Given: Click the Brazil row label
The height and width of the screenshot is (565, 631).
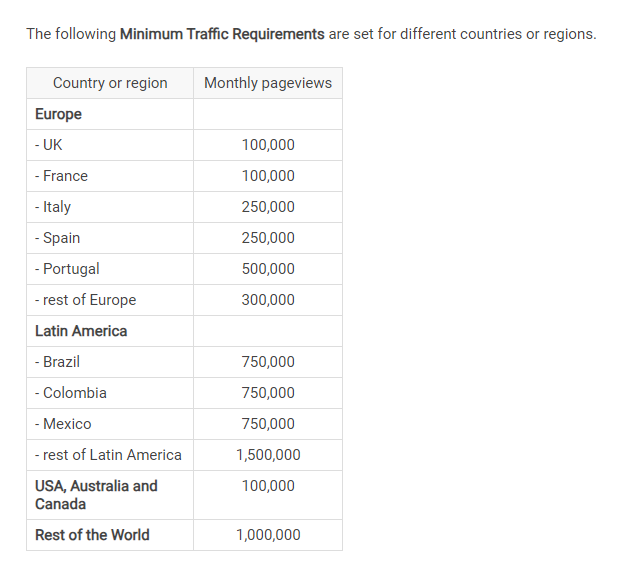Looking at the screenshot, I should point(57,362).
